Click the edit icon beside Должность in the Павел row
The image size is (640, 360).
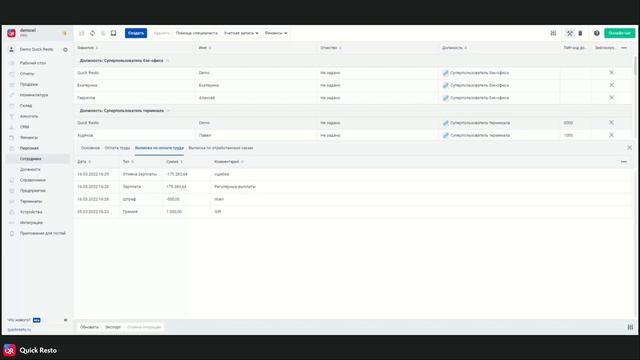[446, 135]
